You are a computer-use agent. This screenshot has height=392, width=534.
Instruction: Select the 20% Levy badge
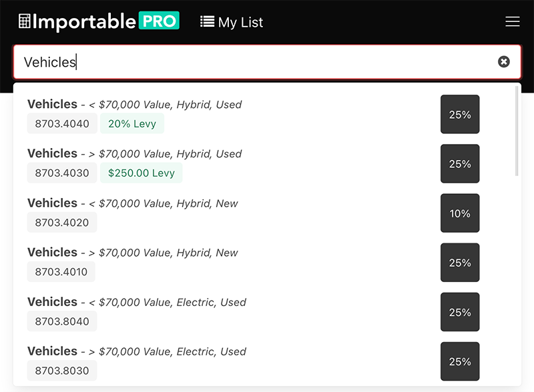pyautogui.click(x=132, y=123)
